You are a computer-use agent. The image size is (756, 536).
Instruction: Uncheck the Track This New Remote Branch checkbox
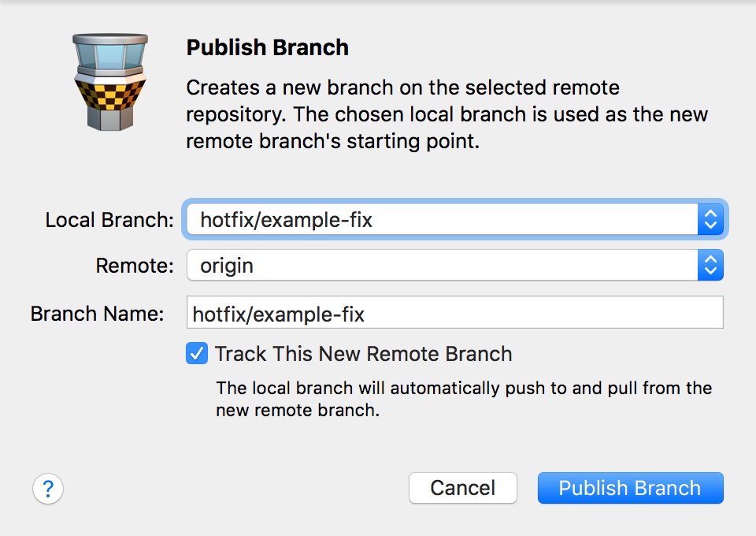(x=197, y=354)
